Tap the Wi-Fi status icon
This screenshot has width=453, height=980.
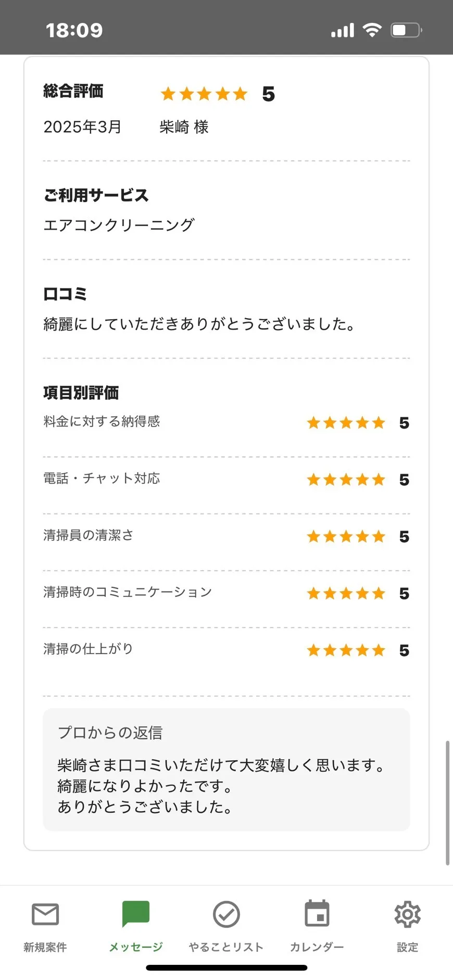[372, 30]
